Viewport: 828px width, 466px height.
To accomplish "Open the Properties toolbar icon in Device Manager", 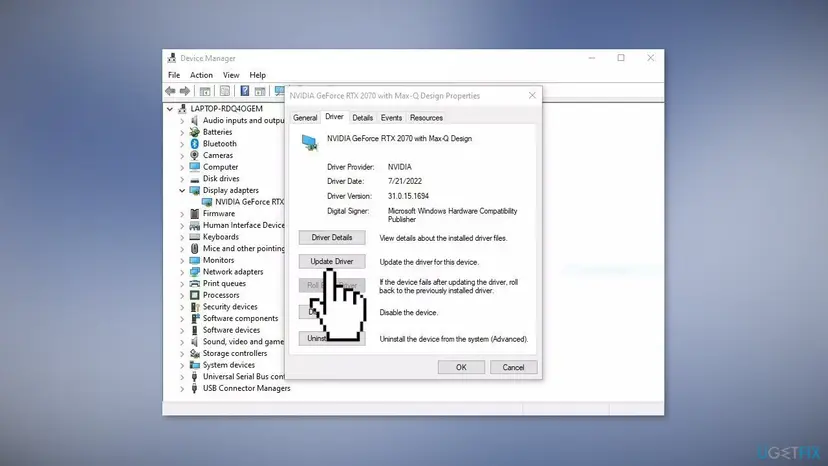I will [x=225, y=91].
